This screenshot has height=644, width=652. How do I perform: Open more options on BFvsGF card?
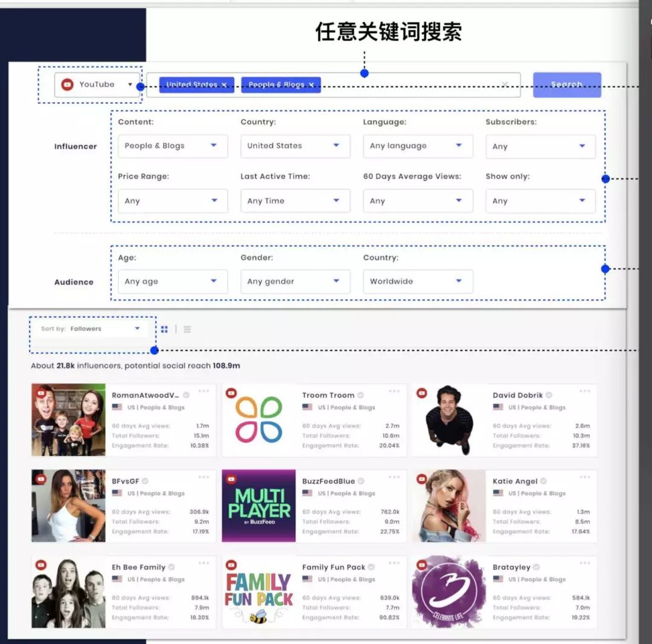coord(204,477)
